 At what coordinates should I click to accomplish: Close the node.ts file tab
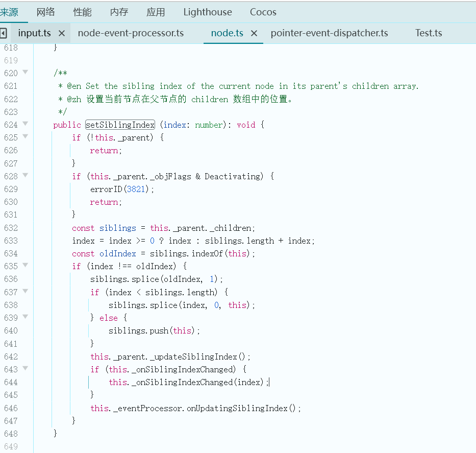(x=254, y=33)
